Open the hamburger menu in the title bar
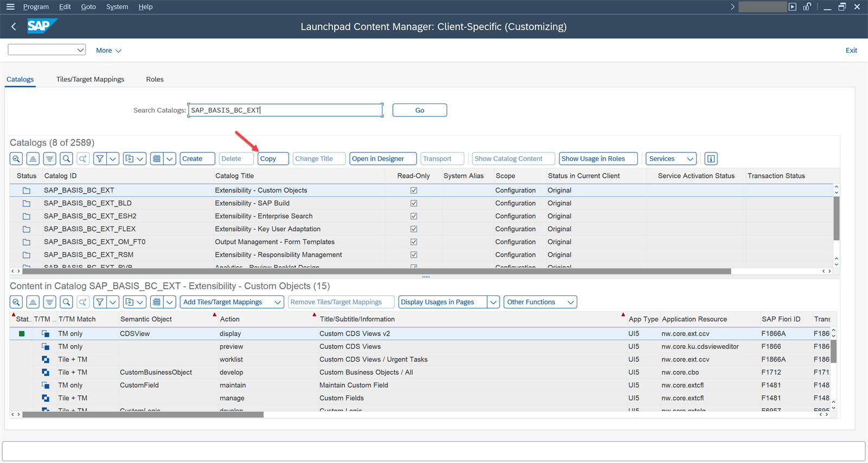The height and width of the screenshot is (463, 868). pyautogui.click(x=10, y=7)
